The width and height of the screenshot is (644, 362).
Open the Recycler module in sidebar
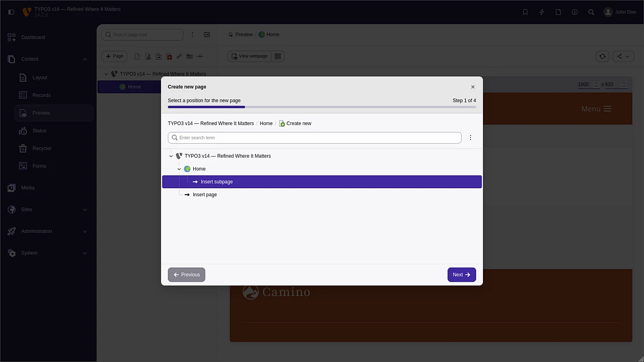pos(42,149)
